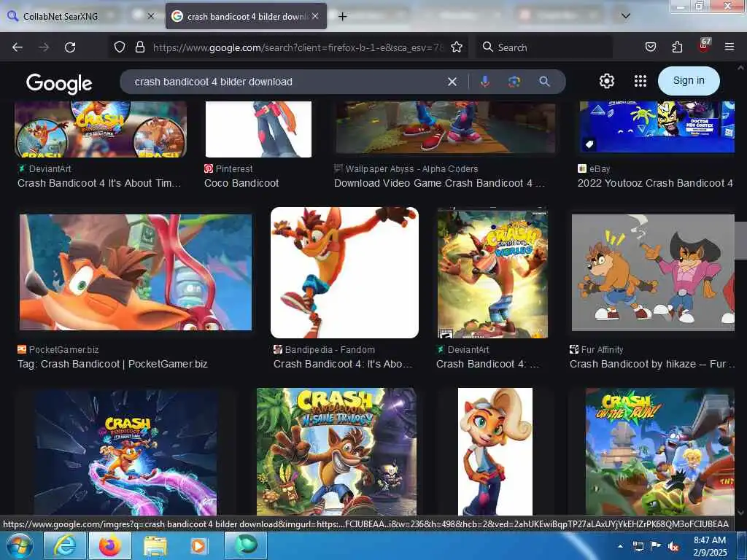Open the Coco Bandicoot Pinterest link

click(241, 183)
